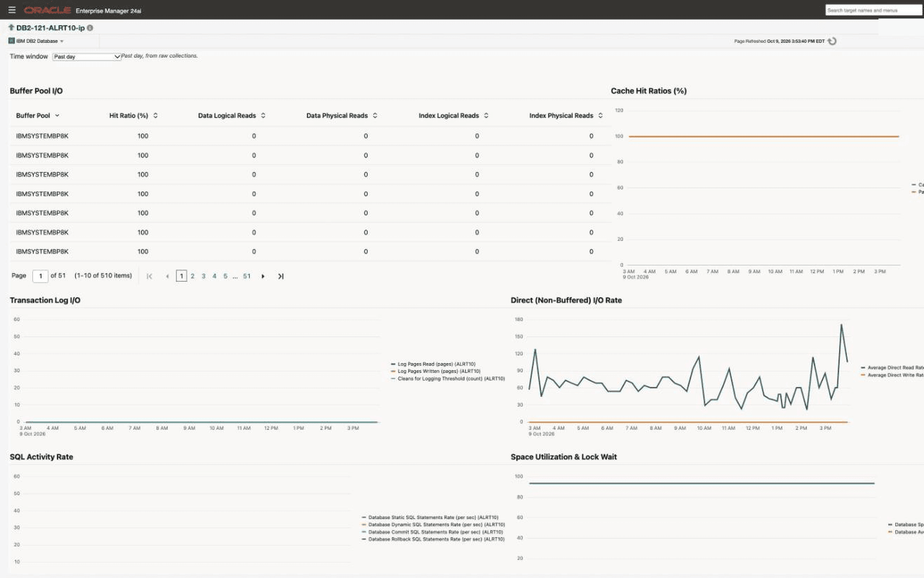Go to the first page of the table
This screenshot has height=578, width=924.
(x=150, y=276)
